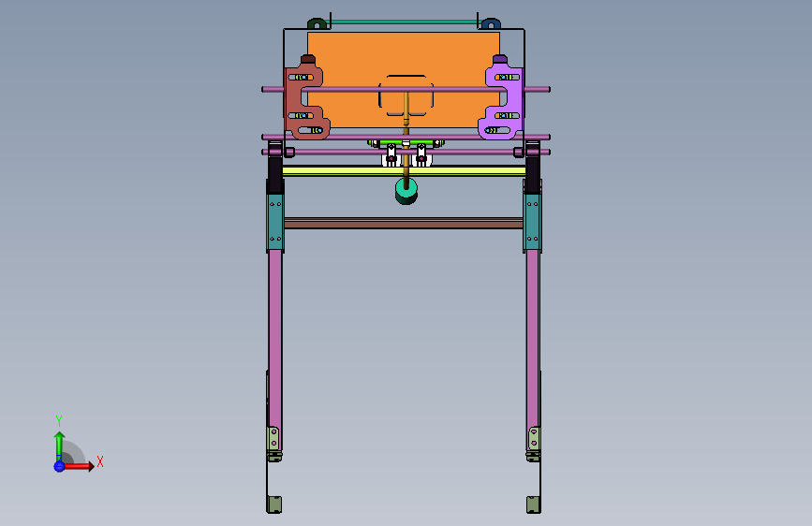Select the right teal mounting plate

coord(532,223)
